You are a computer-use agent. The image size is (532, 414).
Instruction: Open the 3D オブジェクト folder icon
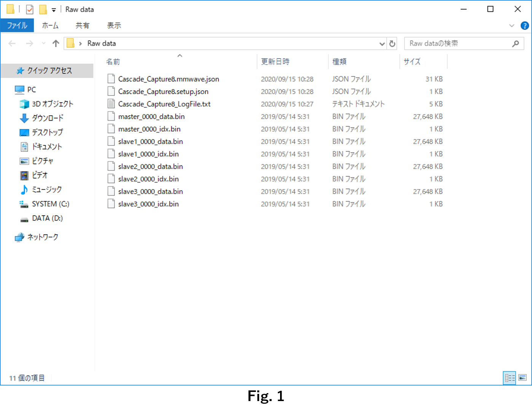24,104
